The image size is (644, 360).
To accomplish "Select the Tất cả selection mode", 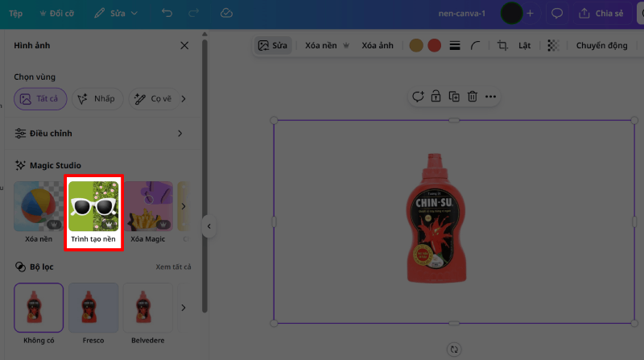I will click(40, 99).
